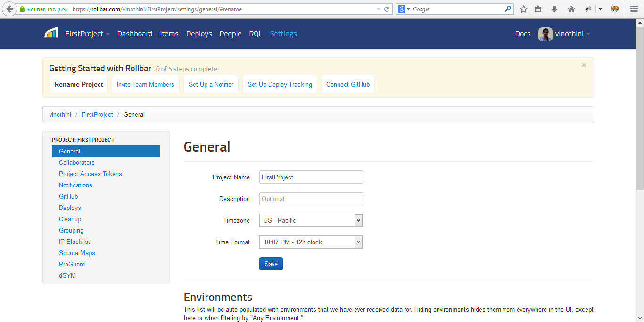Open Items in the top navigation
Image resolution: width=644 pixels, height=322 pixels.
[169, 34]
